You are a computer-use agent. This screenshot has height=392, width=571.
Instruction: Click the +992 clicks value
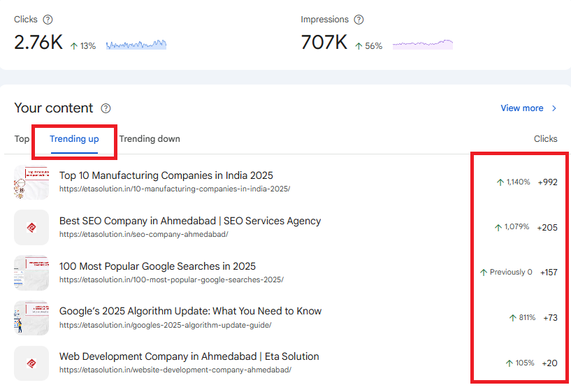tap(548, 182)
